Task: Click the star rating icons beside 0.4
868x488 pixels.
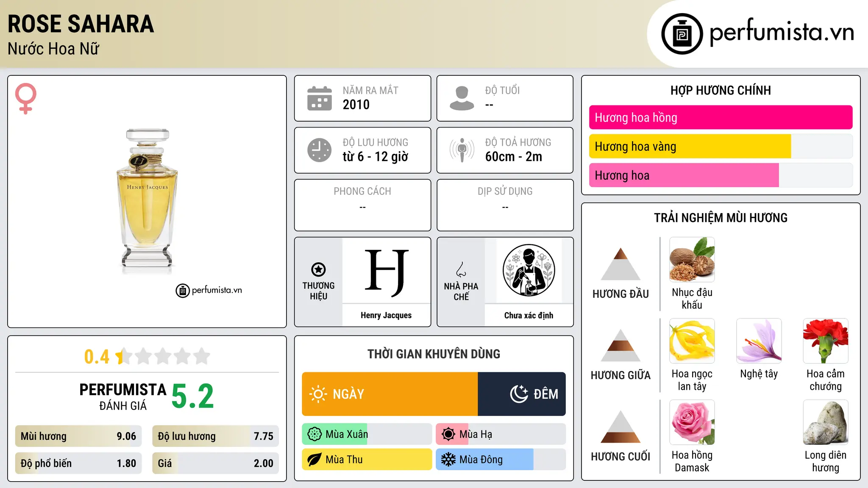Action: 163,356
